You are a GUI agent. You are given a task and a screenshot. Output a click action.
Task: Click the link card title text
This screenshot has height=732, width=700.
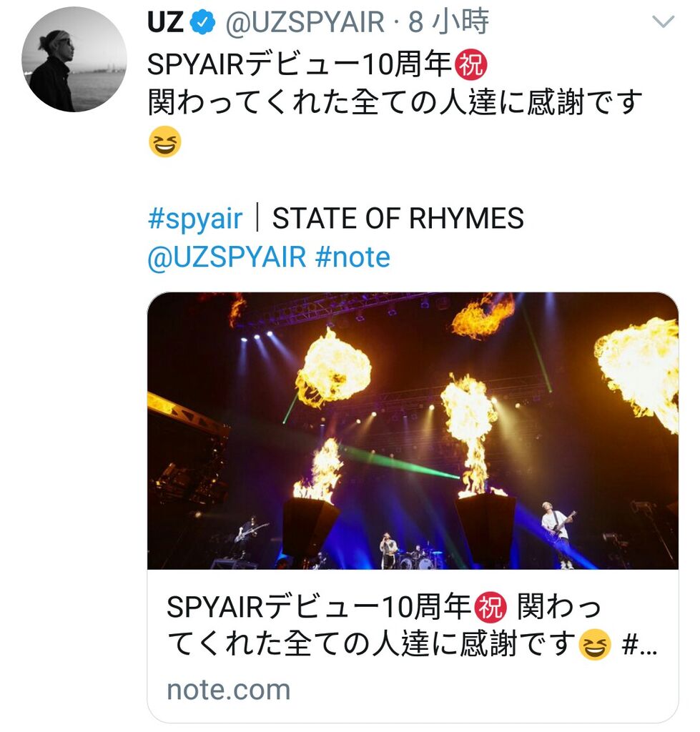pyautogui.click(x=412, y=625)
